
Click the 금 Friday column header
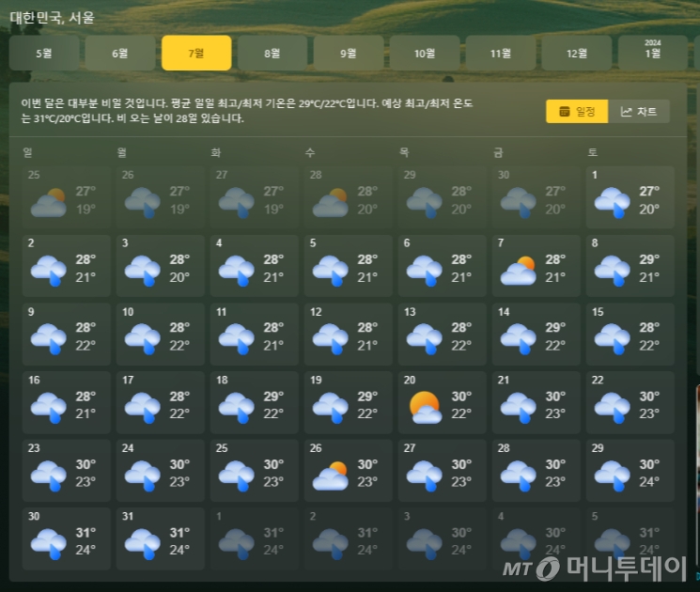point(498,152)
